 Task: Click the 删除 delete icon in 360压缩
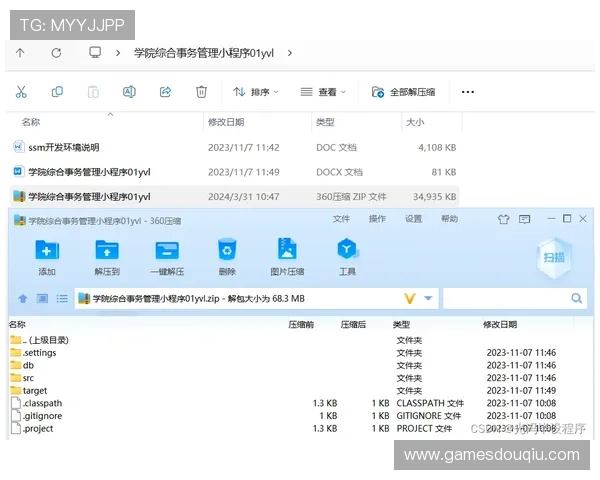tap(227, 256)
